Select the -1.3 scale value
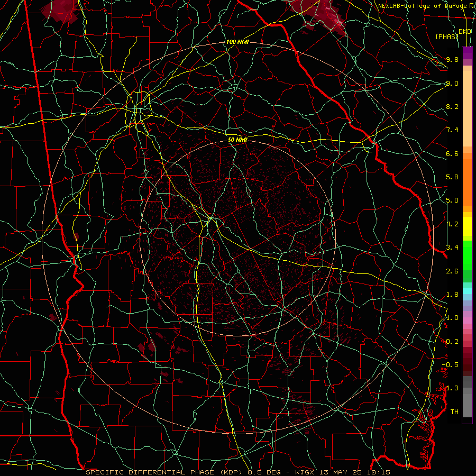This screenshot has height=476, width=476. (x=450, y=388)
